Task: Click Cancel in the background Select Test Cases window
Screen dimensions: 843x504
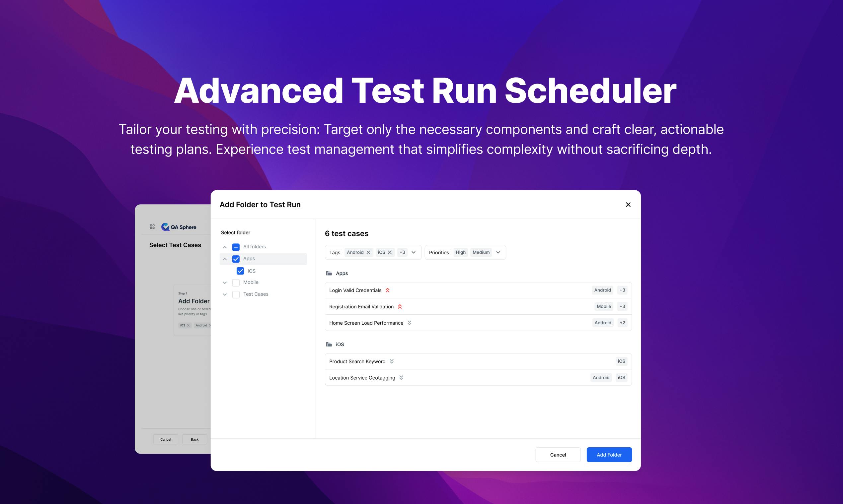Action: pos(166,439)
